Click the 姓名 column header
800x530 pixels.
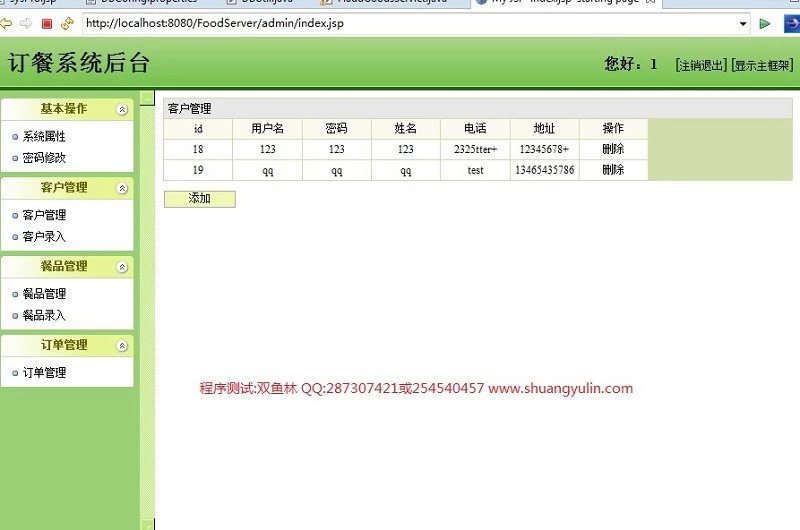[406, 129]
